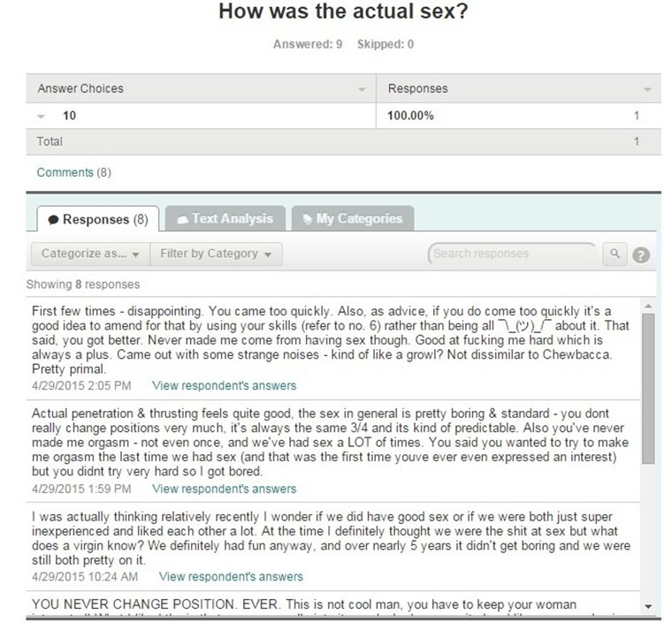Click the scroll up arrow in responses list

649,305
